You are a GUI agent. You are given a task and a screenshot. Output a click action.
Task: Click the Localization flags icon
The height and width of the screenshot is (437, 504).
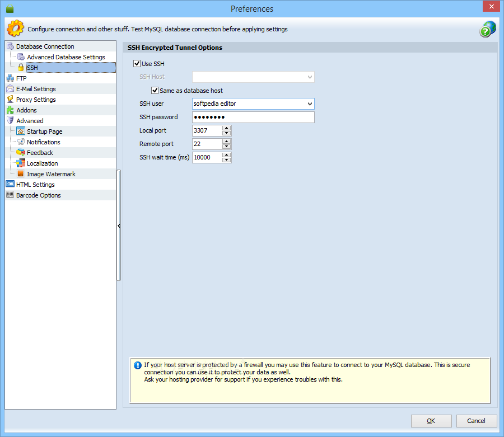21,163
